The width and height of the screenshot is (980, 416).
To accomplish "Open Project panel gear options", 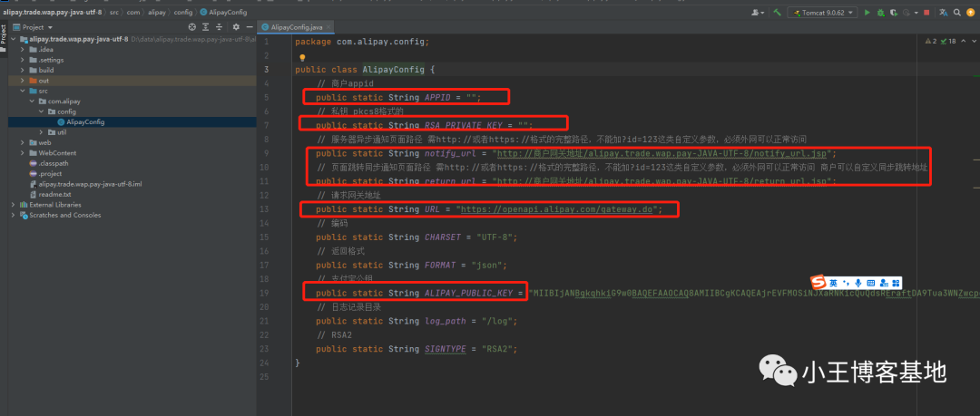I will (x=236, y=27).
